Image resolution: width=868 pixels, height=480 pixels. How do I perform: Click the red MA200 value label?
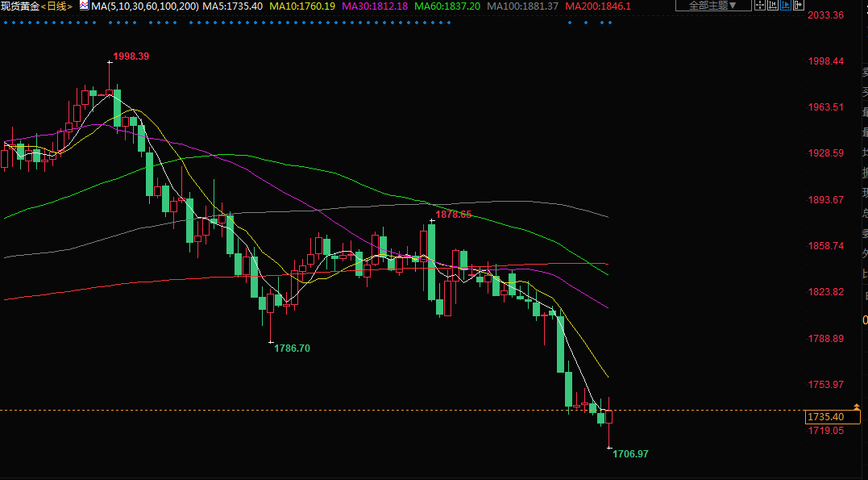coord(598,6)
